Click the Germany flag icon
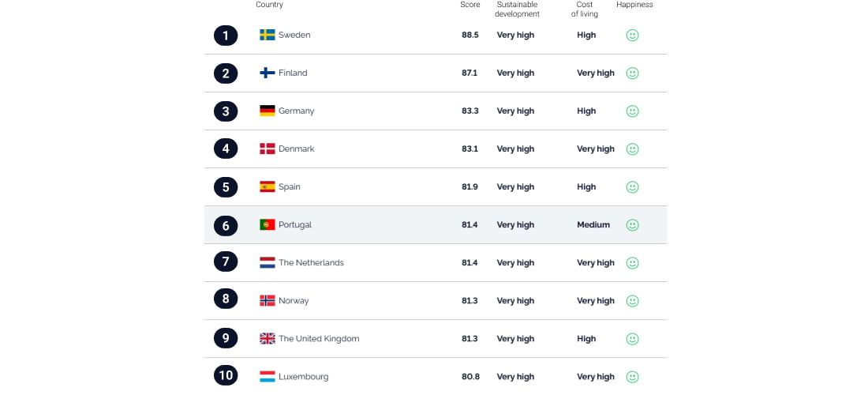The image size is (868, 395). 268,111
